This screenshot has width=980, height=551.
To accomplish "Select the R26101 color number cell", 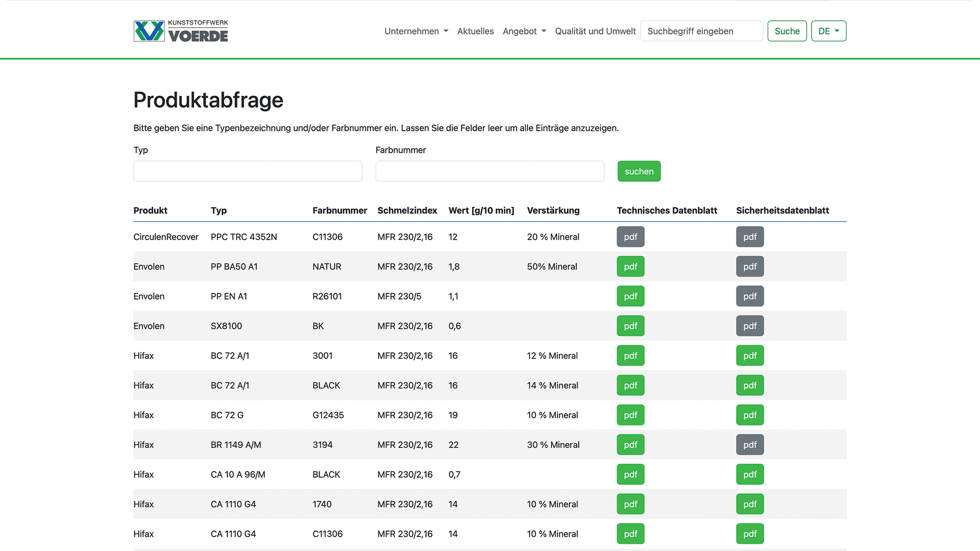I will (327, 296).
